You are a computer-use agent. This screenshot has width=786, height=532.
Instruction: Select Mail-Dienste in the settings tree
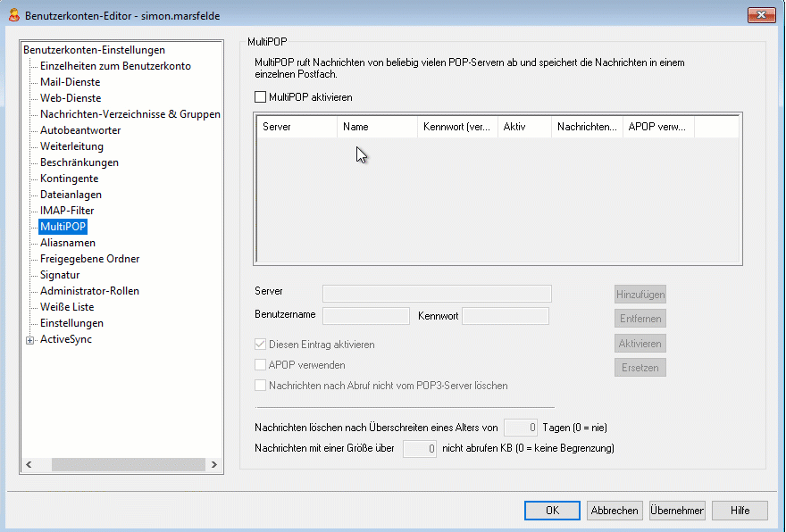(70, 82)
